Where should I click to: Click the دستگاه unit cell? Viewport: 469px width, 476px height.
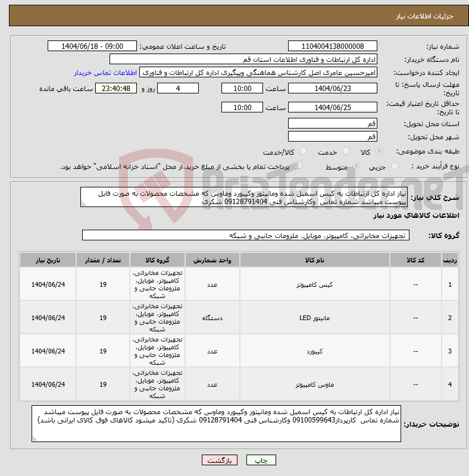212,318
